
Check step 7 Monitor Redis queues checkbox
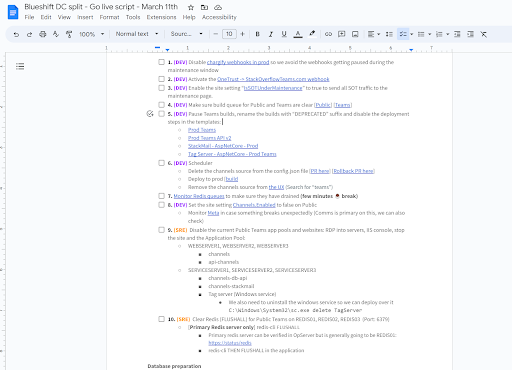[x=161, y=196]
